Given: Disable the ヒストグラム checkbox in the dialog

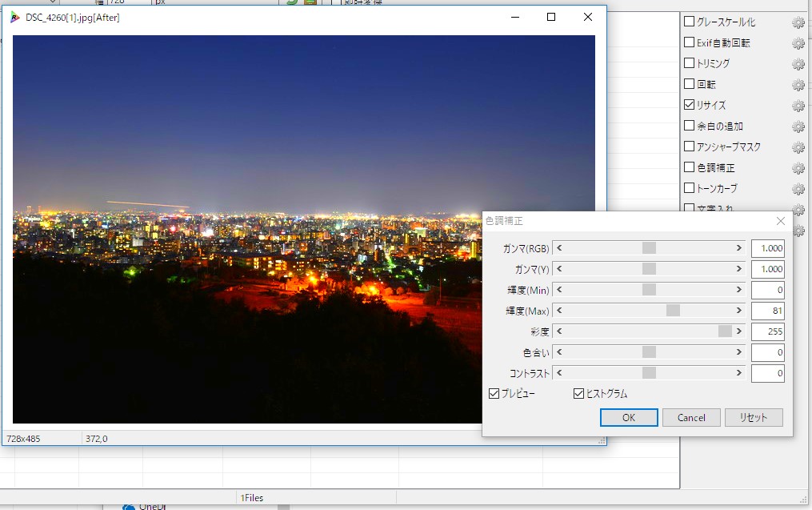Looking at the screenshot, I should point(578,393).
